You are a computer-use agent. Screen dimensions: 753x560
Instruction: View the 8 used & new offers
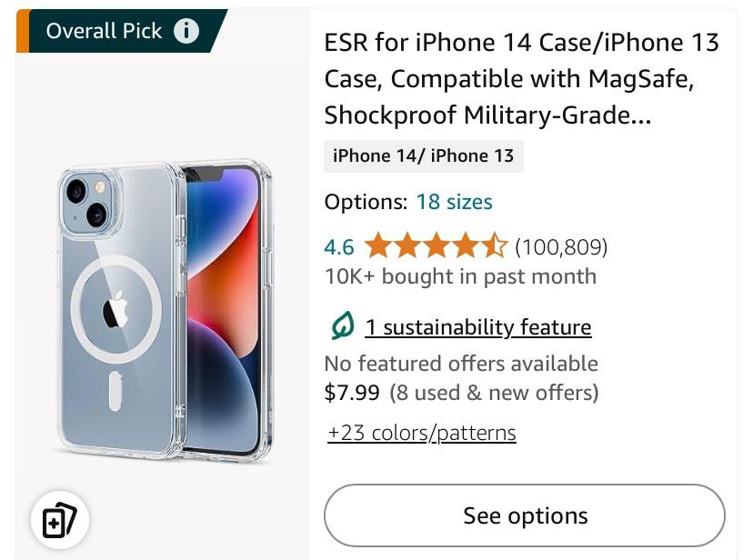[494, 393]
